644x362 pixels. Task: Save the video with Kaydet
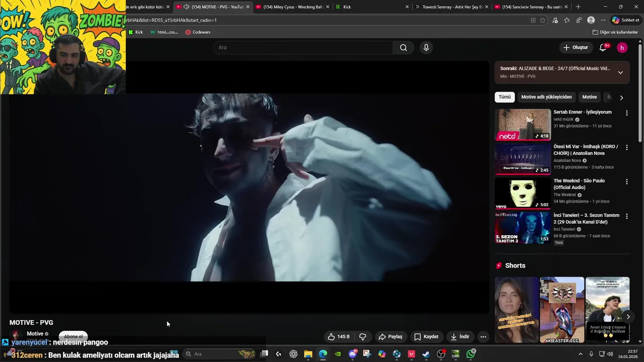pos(427,336)
